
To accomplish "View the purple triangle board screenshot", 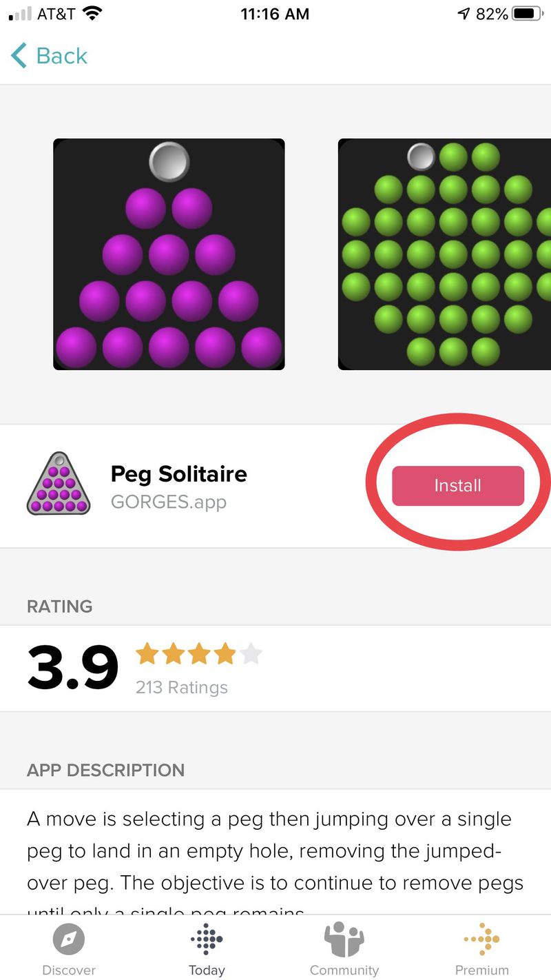I will coord(169,254).
